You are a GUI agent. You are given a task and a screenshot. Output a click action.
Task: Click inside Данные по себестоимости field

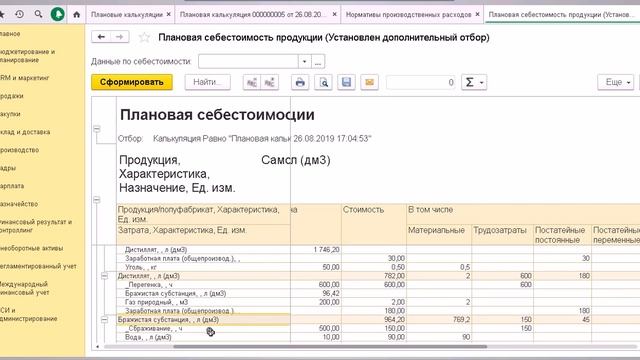248,62
